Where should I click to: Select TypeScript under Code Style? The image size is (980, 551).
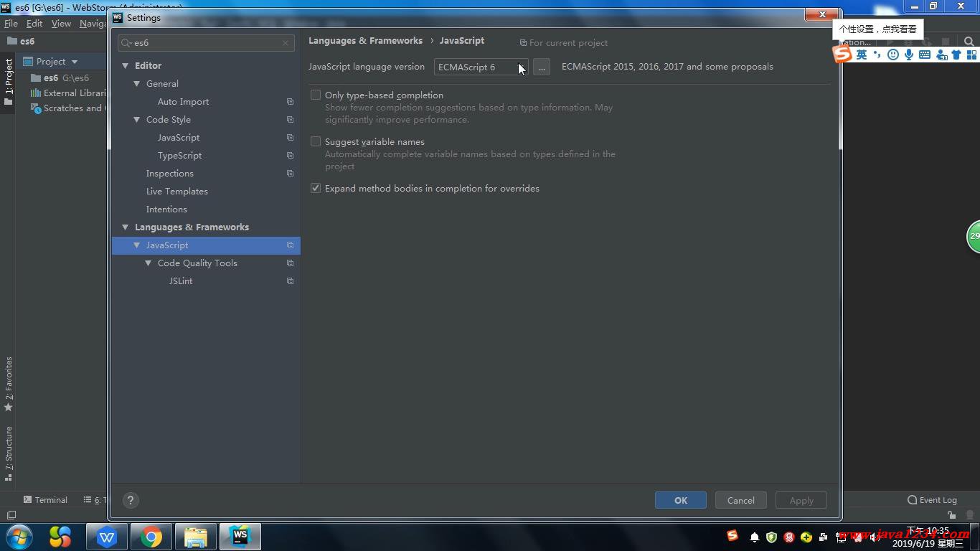coord(179,156)
